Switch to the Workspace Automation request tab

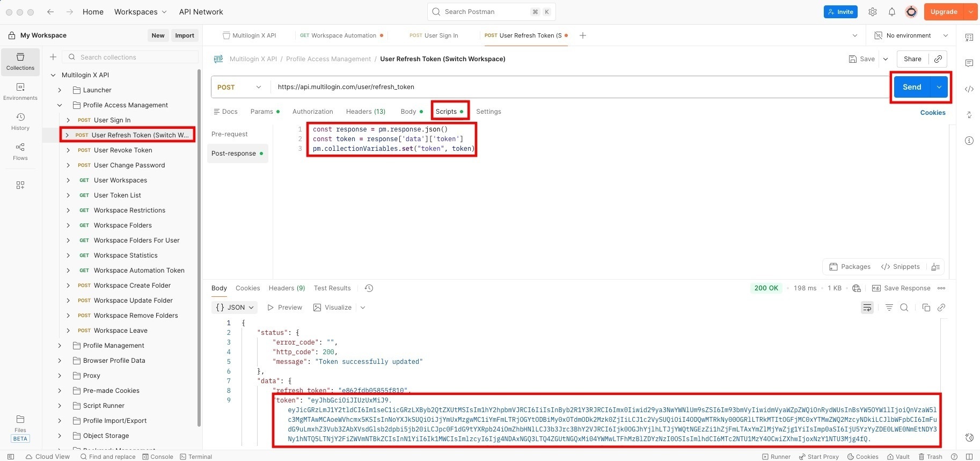(x=341, y=35)
